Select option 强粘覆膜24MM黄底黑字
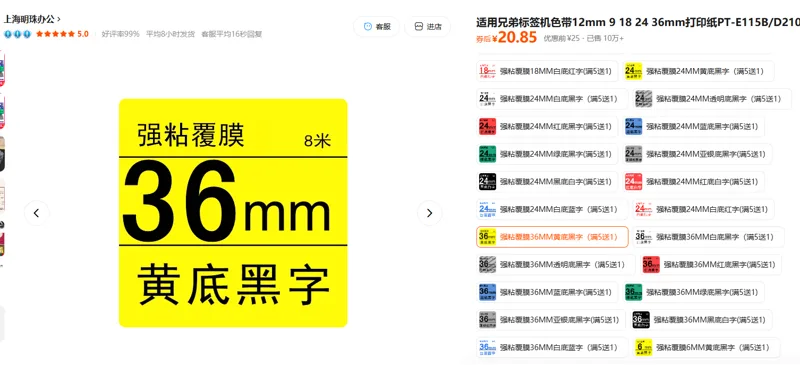Viewport: 800px width, 365px height. tap(698, 71)
